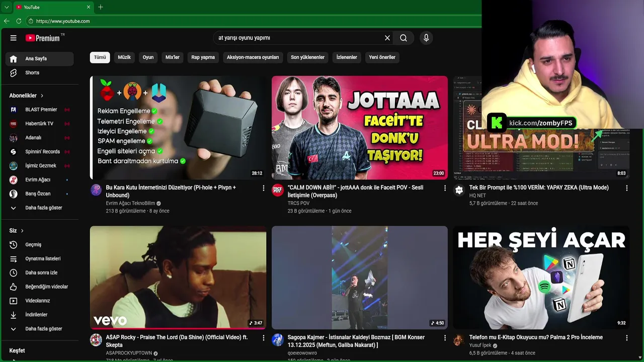Open the Evrim Ağacı TeknoBilim channel name link
Image resolution: width=644 pixels, height=362 pixels.
pyautogui.click(x=130, y=203)
